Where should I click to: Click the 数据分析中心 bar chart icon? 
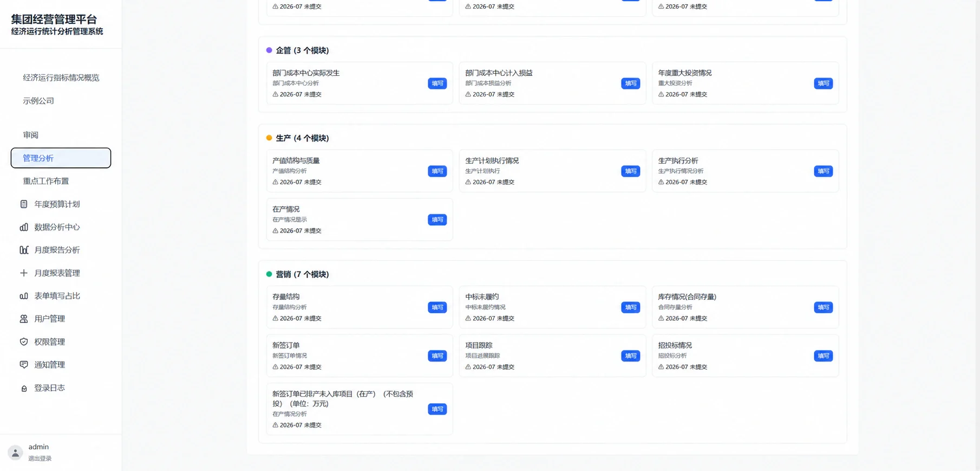24,227
